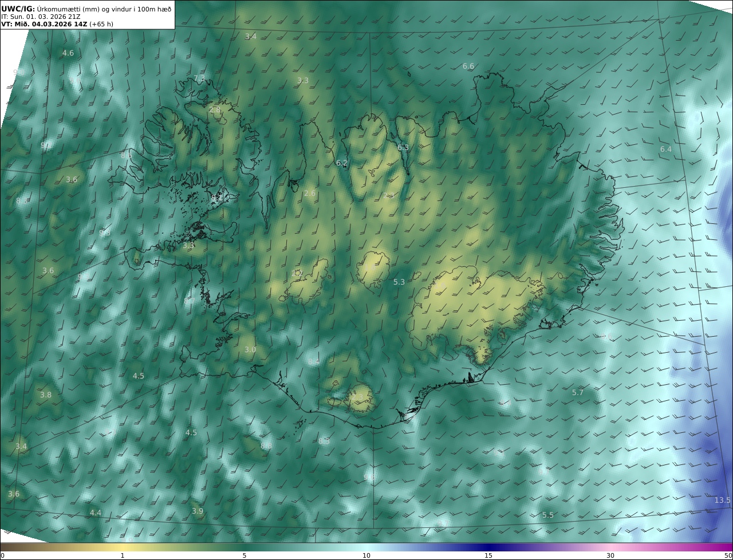Click the 2.8 value in the Westfjords
733x560 pixels.
(215, 109)
